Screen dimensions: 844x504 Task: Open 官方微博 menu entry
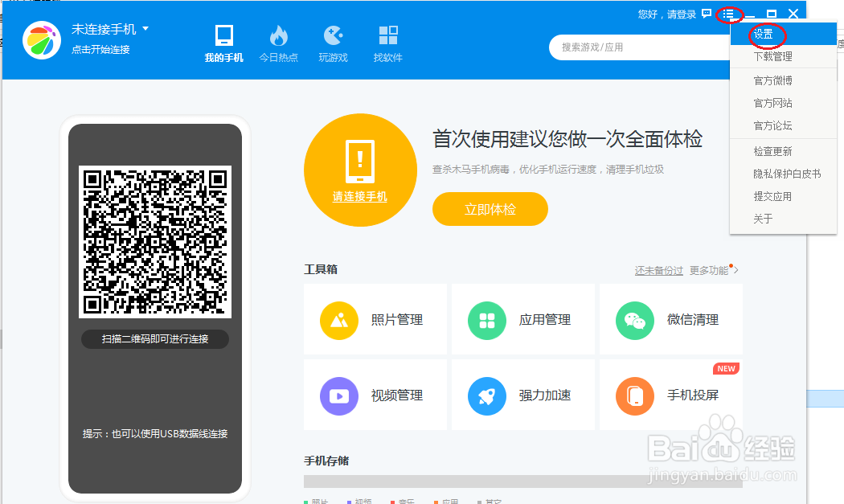tap(783, 80)
